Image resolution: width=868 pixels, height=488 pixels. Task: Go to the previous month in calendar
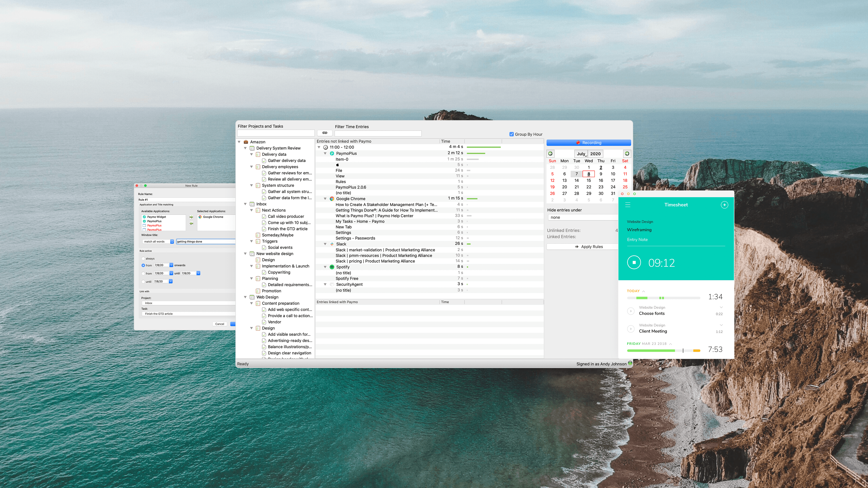[x=550, y=154]
